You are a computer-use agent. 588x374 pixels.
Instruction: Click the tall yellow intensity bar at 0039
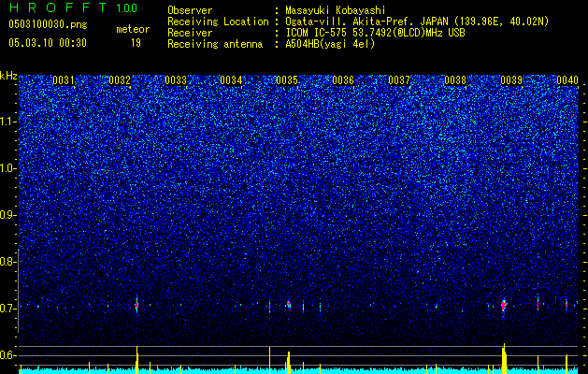point(505,359)
